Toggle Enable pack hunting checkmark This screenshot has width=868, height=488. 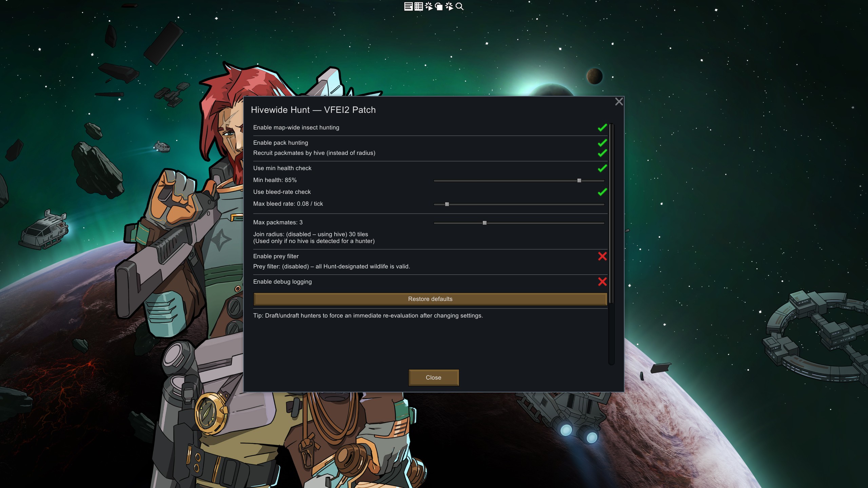602,143
